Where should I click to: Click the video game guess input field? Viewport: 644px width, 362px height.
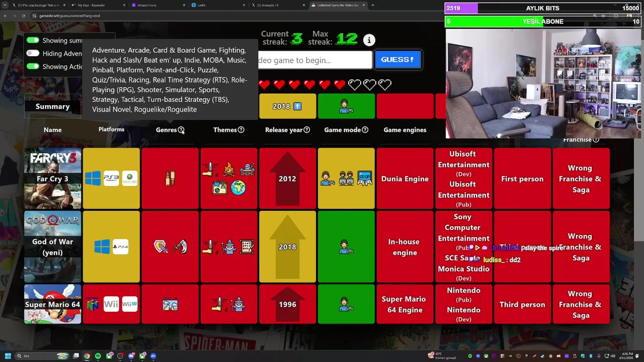(x=315, y=60)
